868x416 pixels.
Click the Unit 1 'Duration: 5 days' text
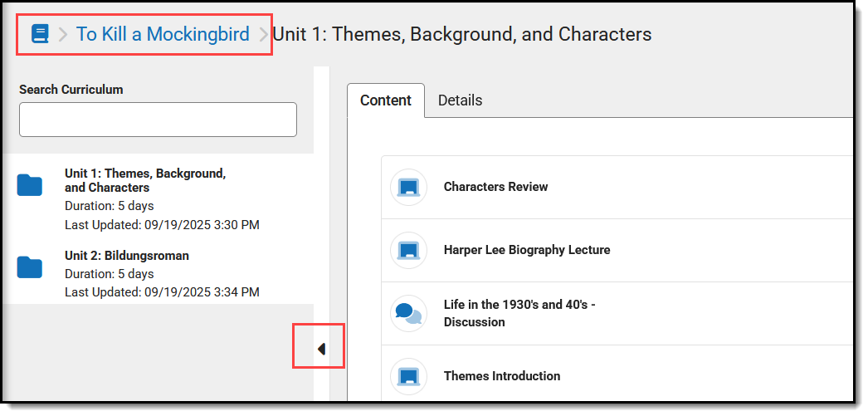[109, 206]
